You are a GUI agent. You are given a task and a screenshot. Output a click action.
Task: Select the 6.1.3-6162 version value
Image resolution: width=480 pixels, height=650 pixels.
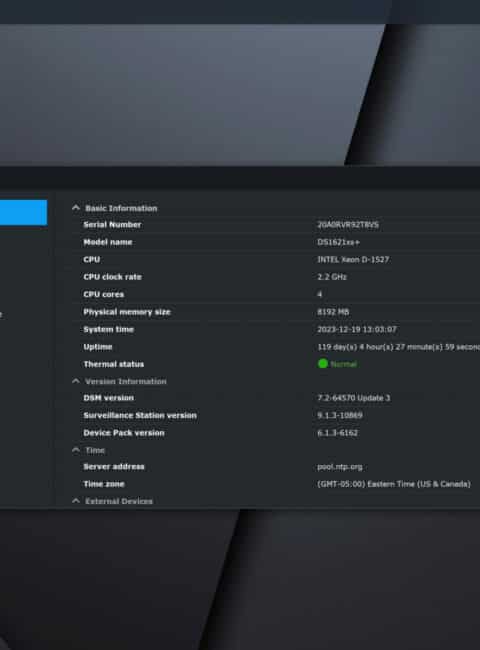(337, 433)
